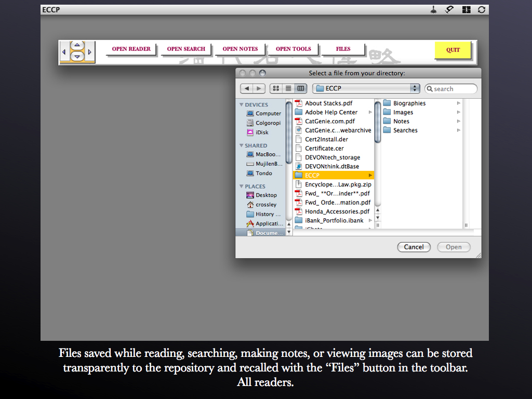Image resolution: width=532 pixels, height=399 pixels.
Task: Click the up arrow in ECCP navigator
Action: pos(77,45)
